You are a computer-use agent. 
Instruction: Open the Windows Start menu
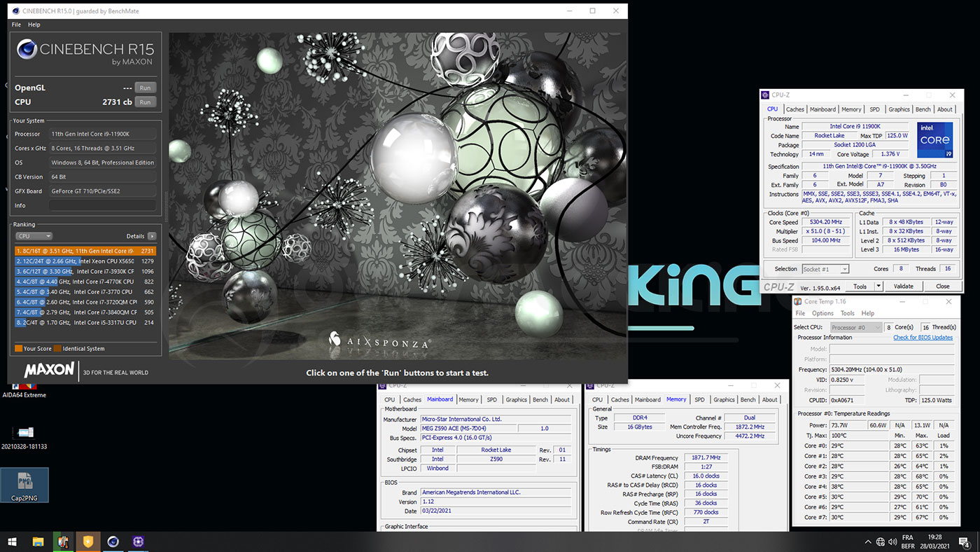tap(12, 541)
